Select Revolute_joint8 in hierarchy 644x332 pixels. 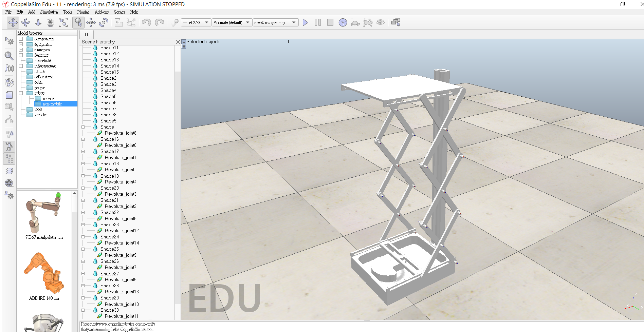(x=121, y=133)
